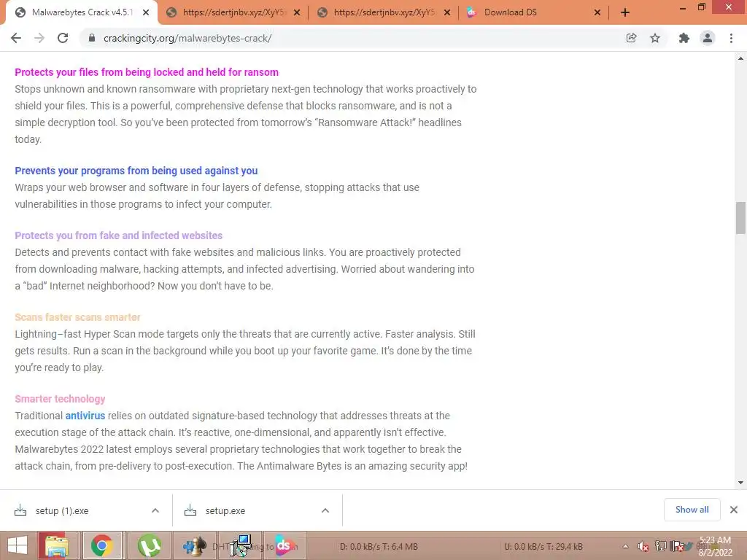Image resolution: width=747 pixels, height=560 pixels.
Task: Click heading 'Scans faster scans smarter'
Action: [77, 317]
